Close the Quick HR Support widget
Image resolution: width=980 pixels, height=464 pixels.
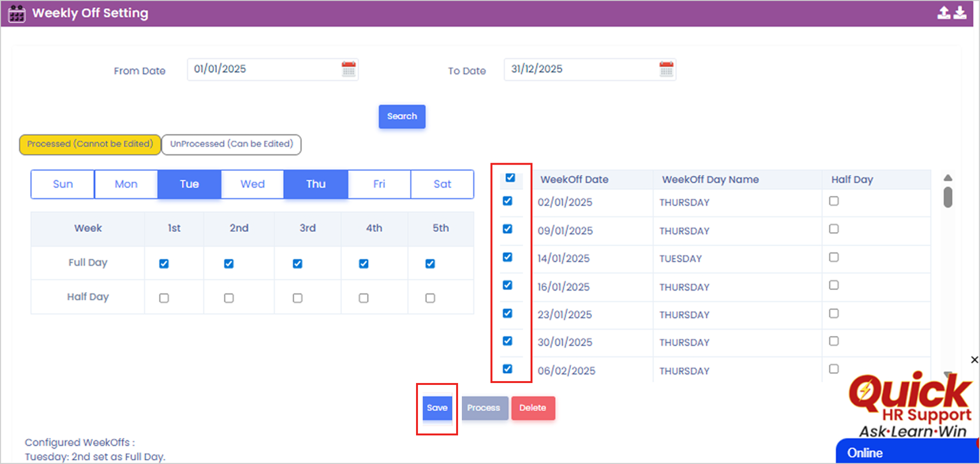click(x=974, y=360)
